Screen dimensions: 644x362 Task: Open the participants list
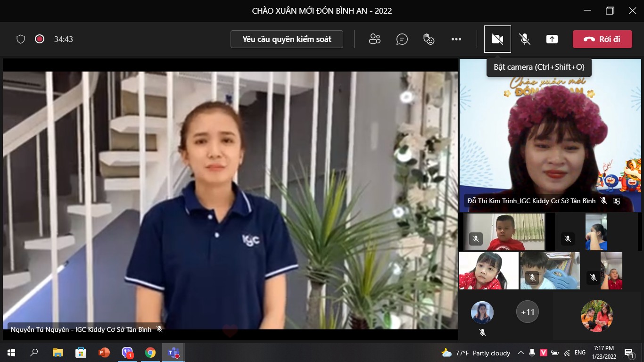click(375, 39)
